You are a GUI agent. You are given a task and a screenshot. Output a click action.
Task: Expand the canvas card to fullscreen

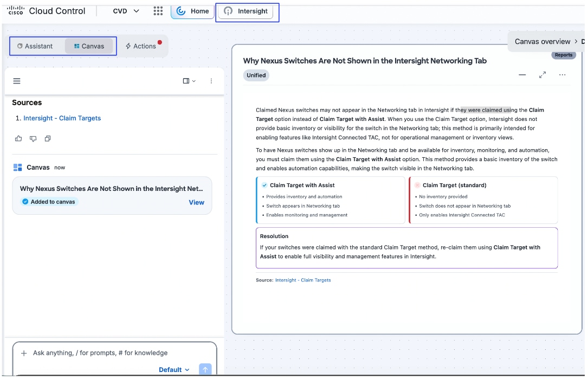coord(542,75)
